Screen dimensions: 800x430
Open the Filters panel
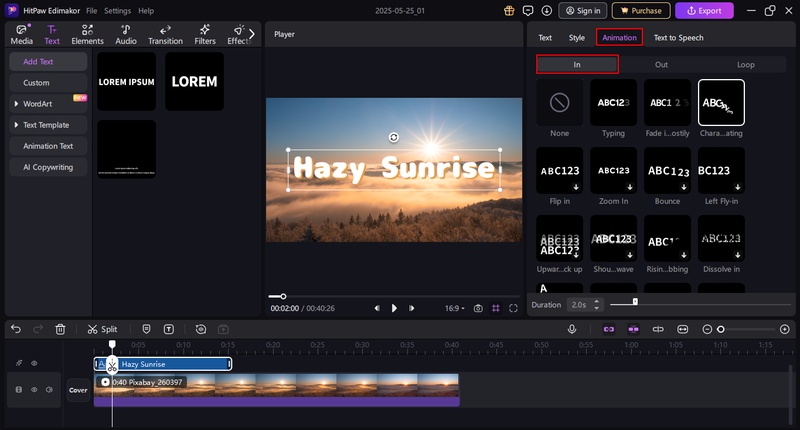tap(205, 35)
